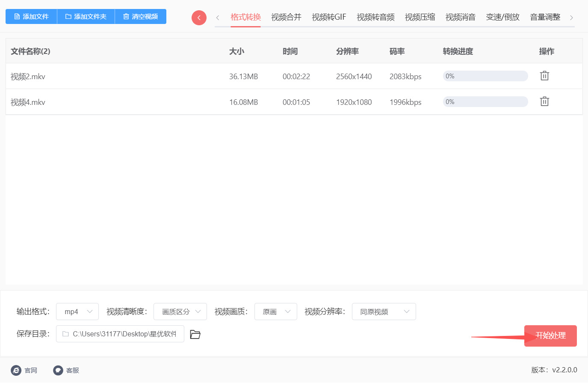Click the progress bar for 视频2.mkv
The image size is (588, 383).
(485, 76)
